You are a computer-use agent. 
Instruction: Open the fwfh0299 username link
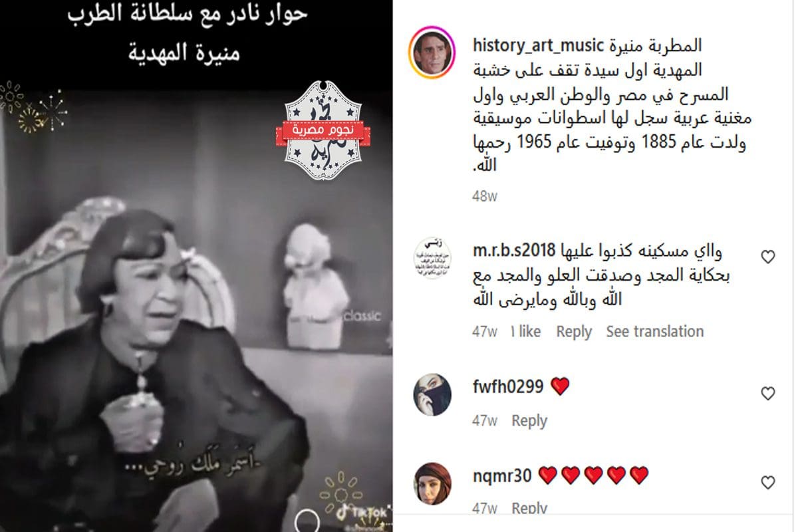[x=508, y=386]
